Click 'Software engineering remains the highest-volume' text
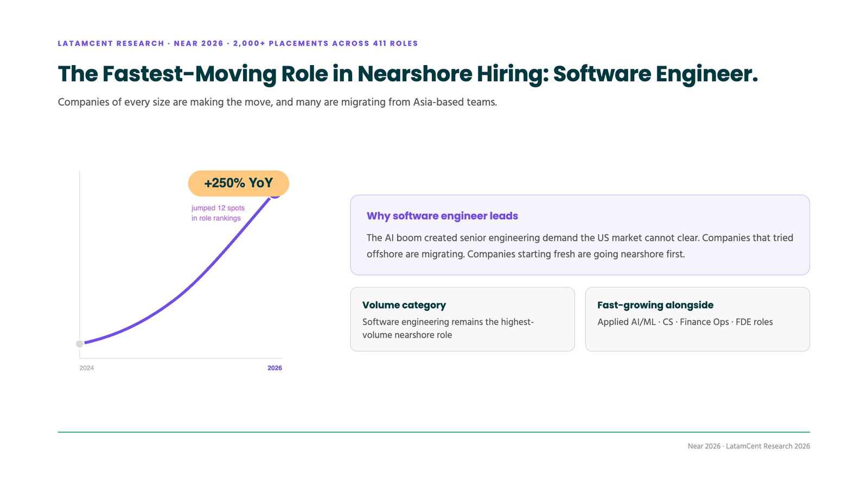Viewport: 868px width, 488px height. pos(448,328)
